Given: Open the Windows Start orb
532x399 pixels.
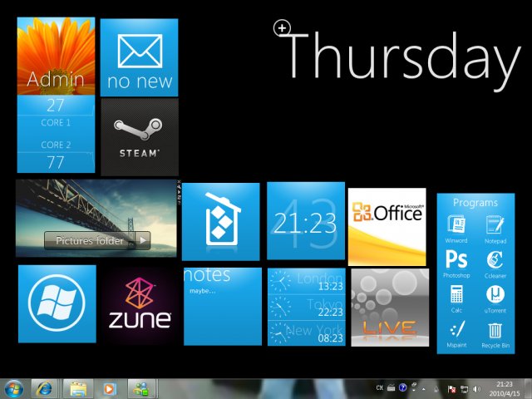Looking at the screenshot, I should coord(14,389).
